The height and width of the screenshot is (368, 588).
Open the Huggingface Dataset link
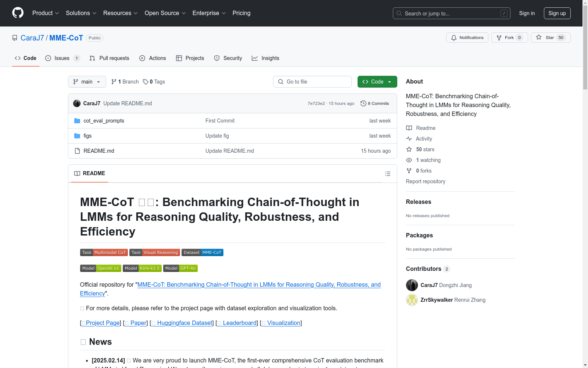coord(184,323)
